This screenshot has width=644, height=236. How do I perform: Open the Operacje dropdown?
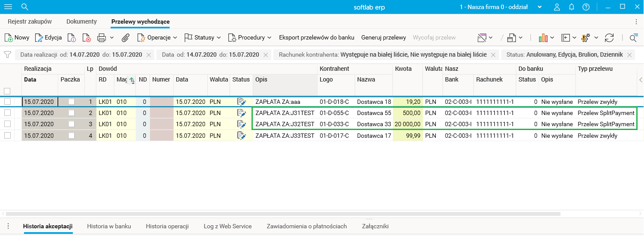coord(157,38)
